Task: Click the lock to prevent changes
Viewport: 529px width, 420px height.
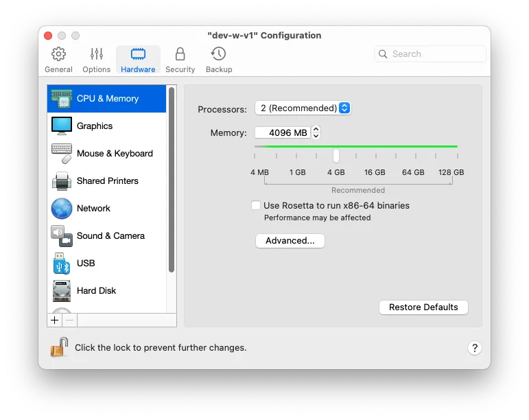Action: point(59,347)
